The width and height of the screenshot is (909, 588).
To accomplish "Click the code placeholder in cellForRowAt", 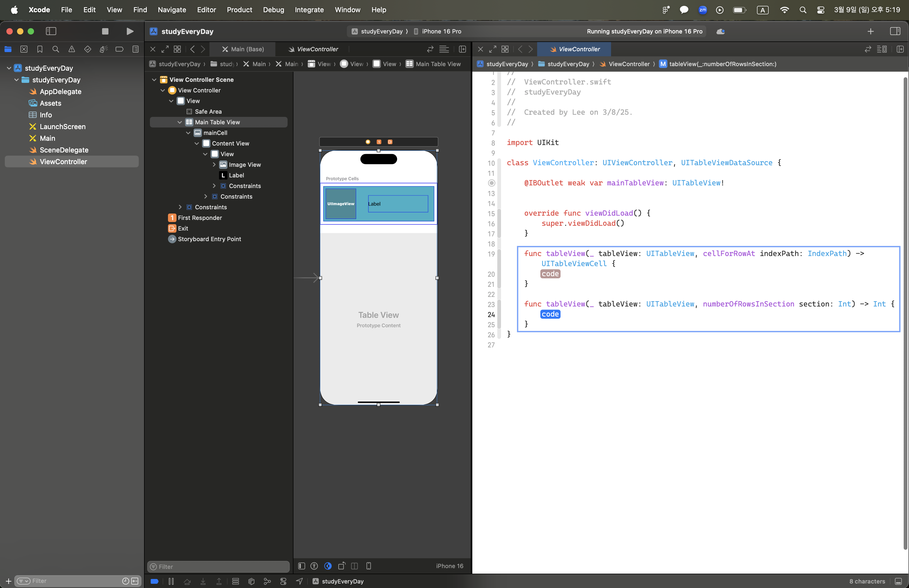I will pyautogui.click(x=550, y=274).
